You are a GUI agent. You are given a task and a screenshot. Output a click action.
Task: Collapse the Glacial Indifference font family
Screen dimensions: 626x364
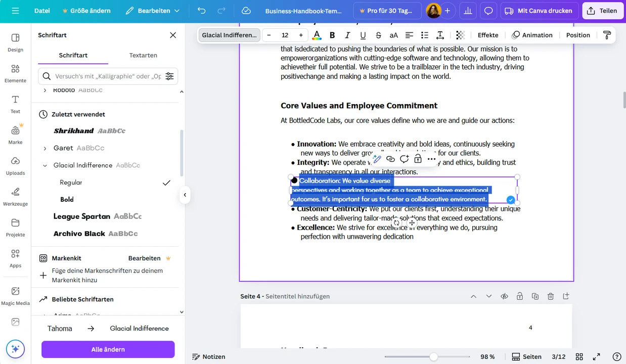pos(44,165)
